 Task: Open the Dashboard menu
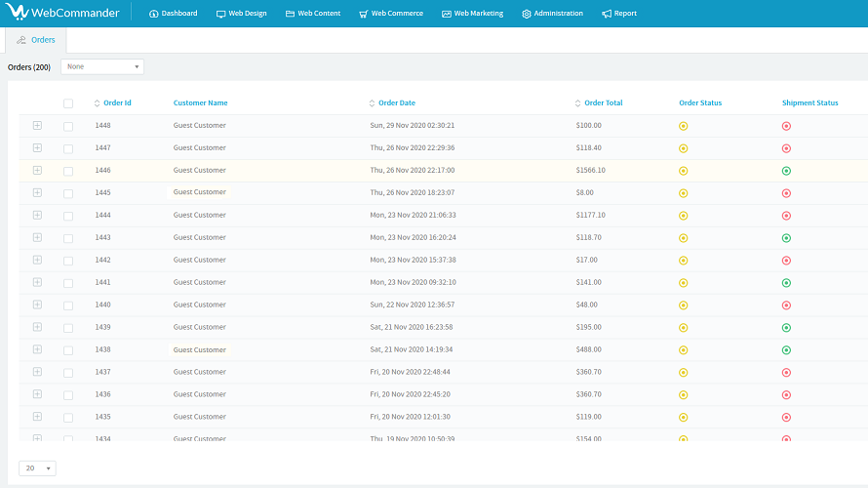point(174,14)
